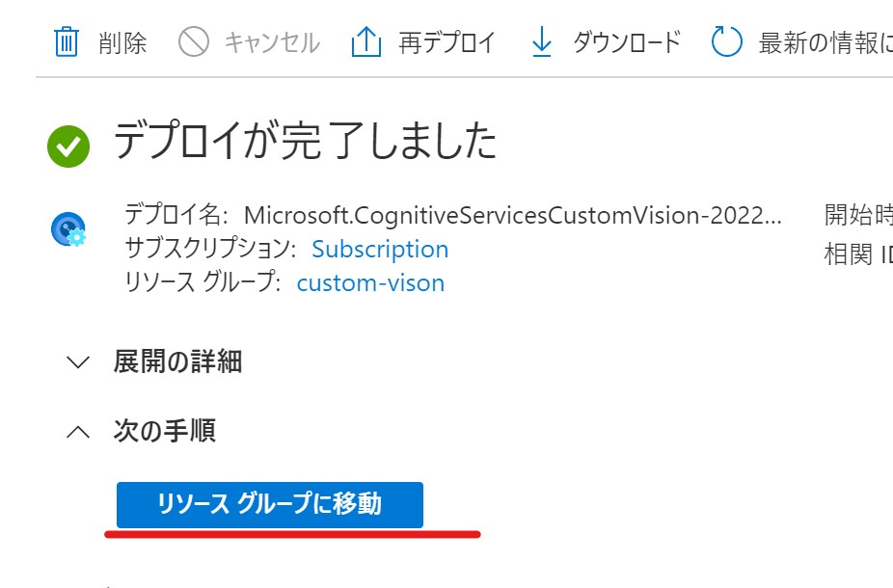Click 最新の情報に更新 refresh label
The width and height of the screenshot is (893, 588).
coord(825,42)
